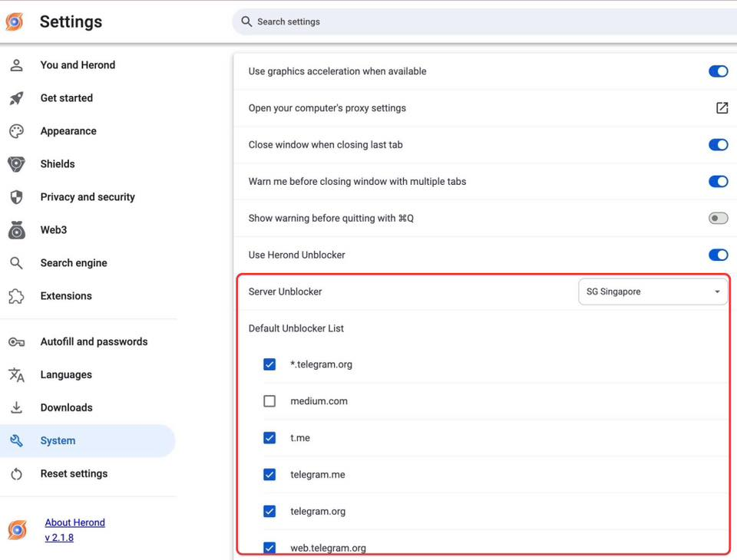The width and height of the screenshot is (737, 560).
Task: Click the medium.com domain text
Action: [319, 401]
